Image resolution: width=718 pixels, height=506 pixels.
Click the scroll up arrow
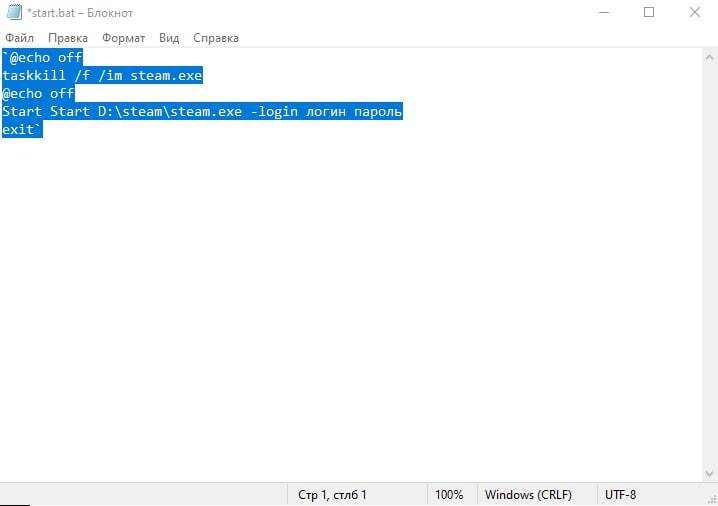click(x=709, y=58)
